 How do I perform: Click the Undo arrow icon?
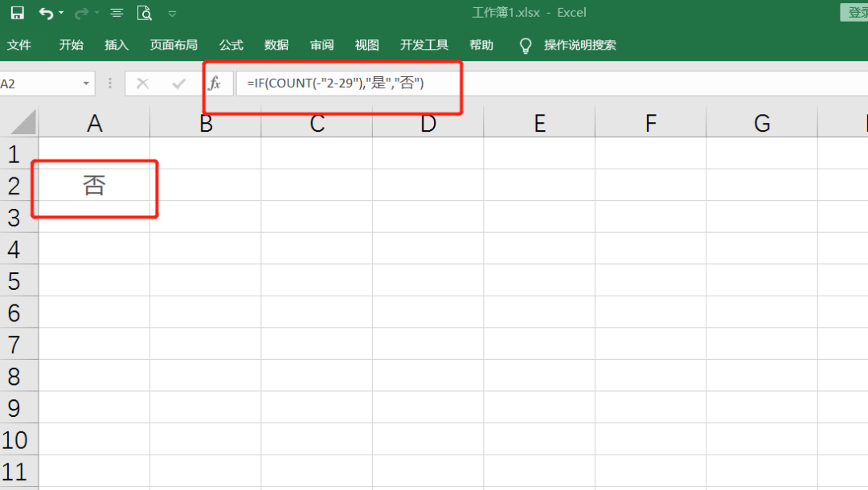(46, 14)
